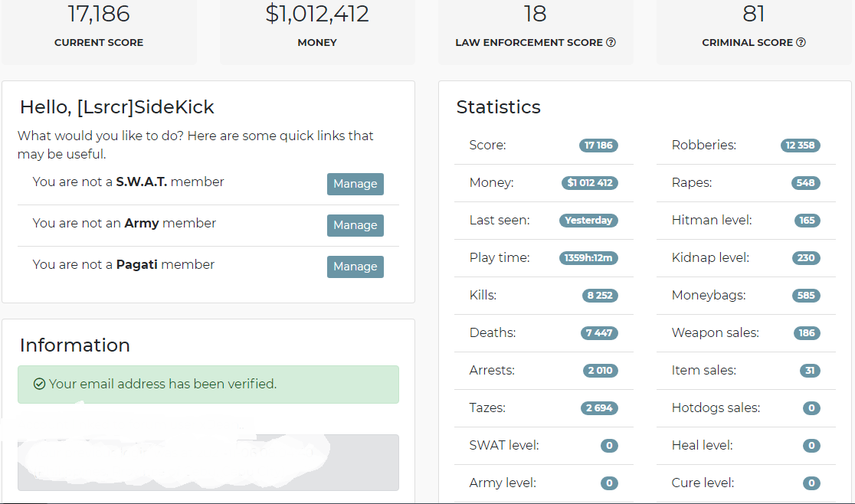Viewport: 855px width, 504px height.
Task: Click the Money total card at top
Action: click(x=317, y=32)
